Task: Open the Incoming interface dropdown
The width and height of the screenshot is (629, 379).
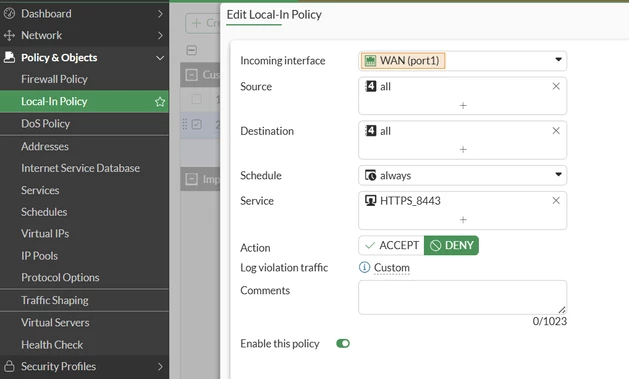Action: 558,60
